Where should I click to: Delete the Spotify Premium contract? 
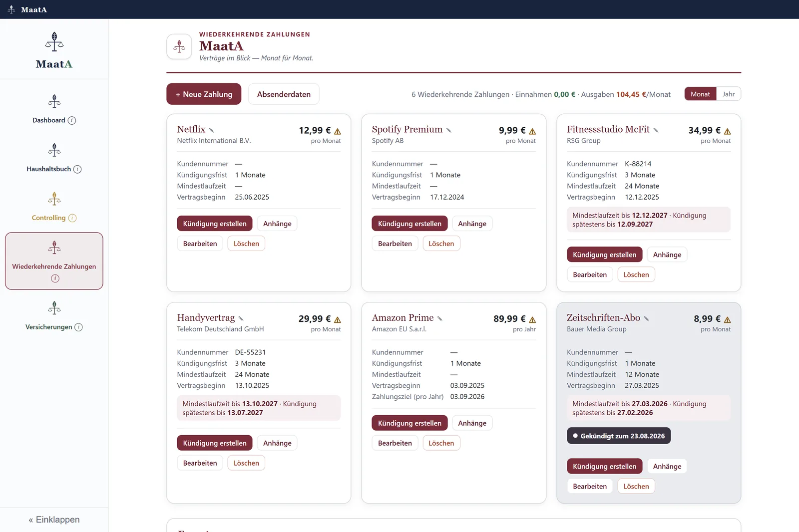[441, 244]
